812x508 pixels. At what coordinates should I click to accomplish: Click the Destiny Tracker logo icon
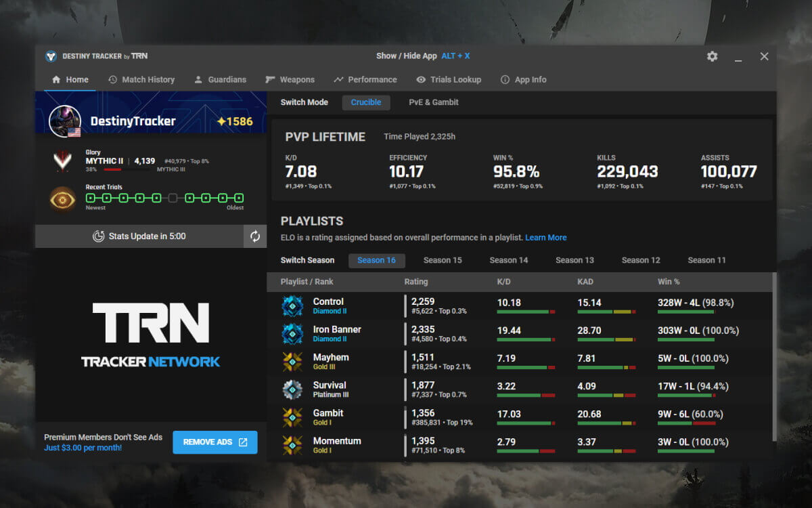pyautogui.click(x=51, y=56)
